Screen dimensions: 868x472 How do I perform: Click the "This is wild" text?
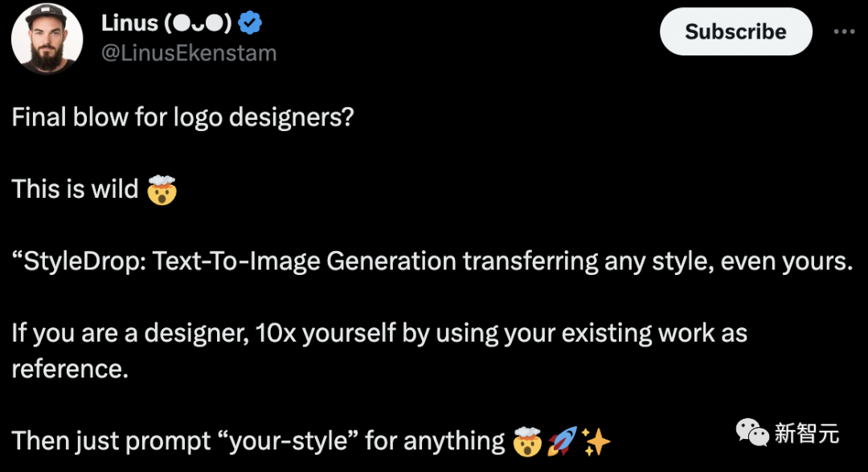(75, 190)
